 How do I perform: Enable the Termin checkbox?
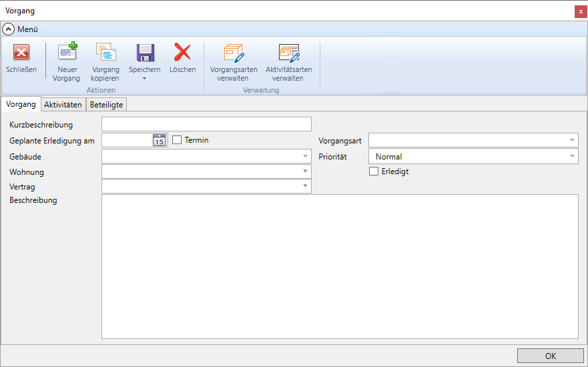pos(177,140)
